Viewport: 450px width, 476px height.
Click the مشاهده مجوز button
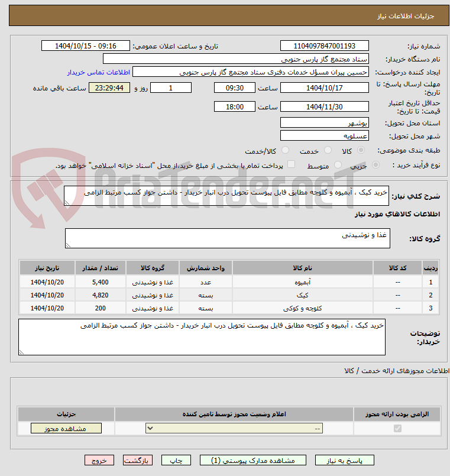(x=66, y=428)
